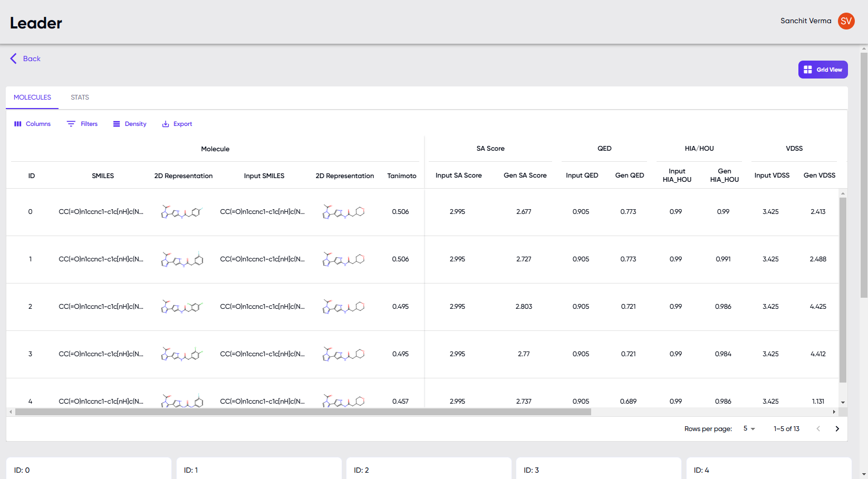
Task: Select Gen VDSS value 4.425
Action: click(x=818, y=307)
